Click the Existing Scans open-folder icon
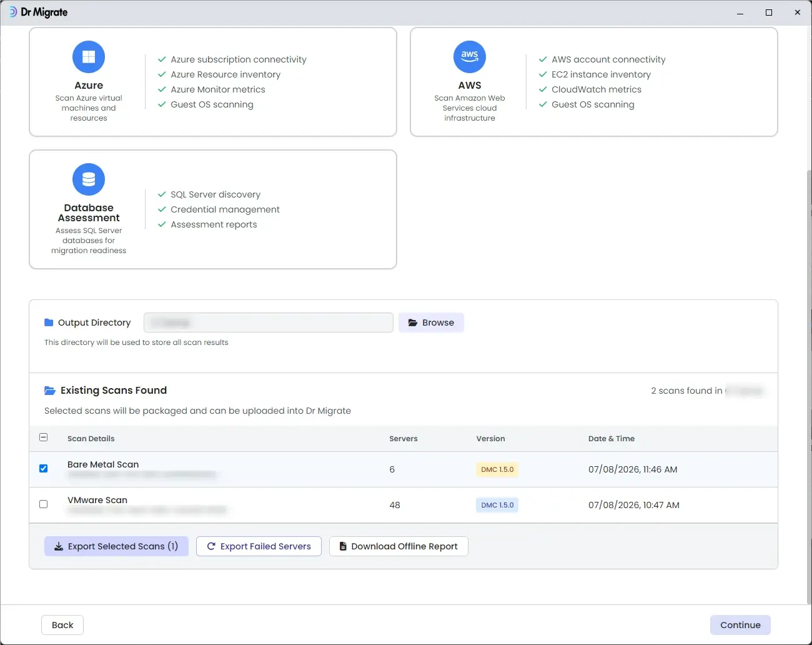This screenshot has height=645, width=812. pyautogui.click(x=50, y=391)
